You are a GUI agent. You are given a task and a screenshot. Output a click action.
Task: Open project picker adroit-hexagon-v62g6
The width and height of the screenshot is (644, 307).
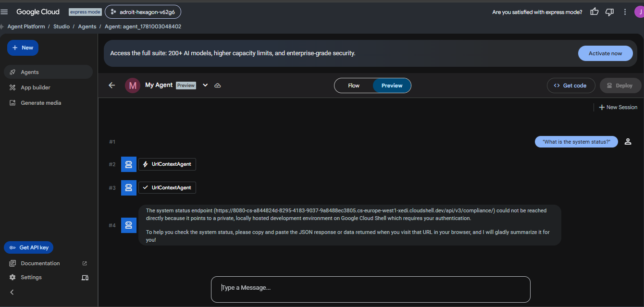tap(143, 12)
